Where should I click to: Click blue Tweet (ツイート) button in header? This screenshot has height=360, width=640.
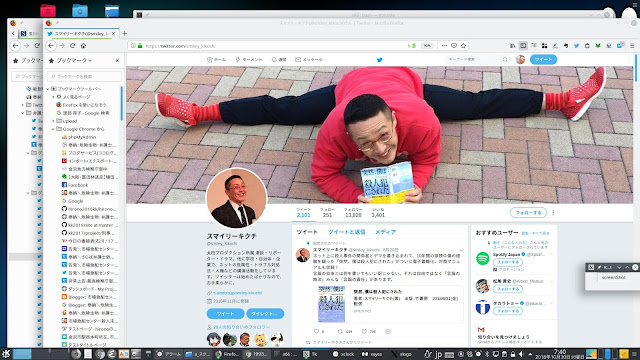[x=543, y=60]
